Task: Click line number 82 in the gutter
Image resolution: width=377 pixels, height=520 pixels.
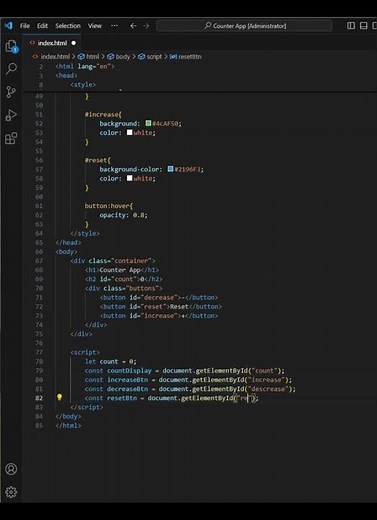Action: (x=39, y=398)
